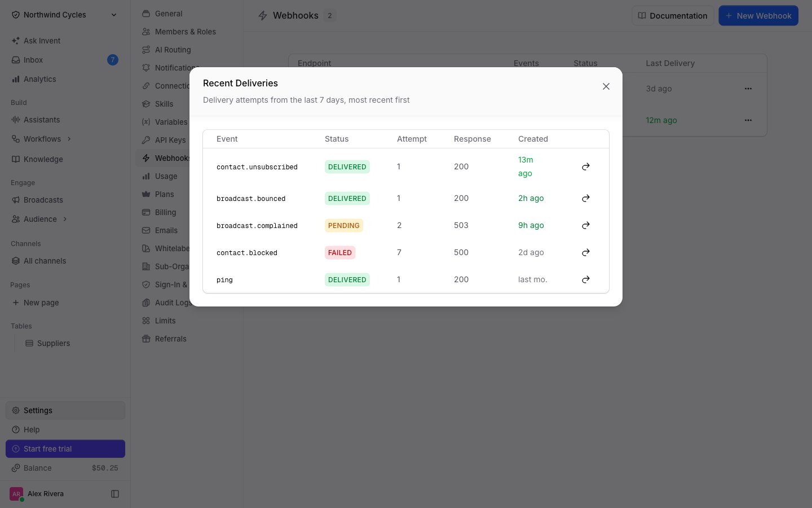Open the Documentation link
The height and width of the screenshot is (508, 812).
click(x=673, y=16)
